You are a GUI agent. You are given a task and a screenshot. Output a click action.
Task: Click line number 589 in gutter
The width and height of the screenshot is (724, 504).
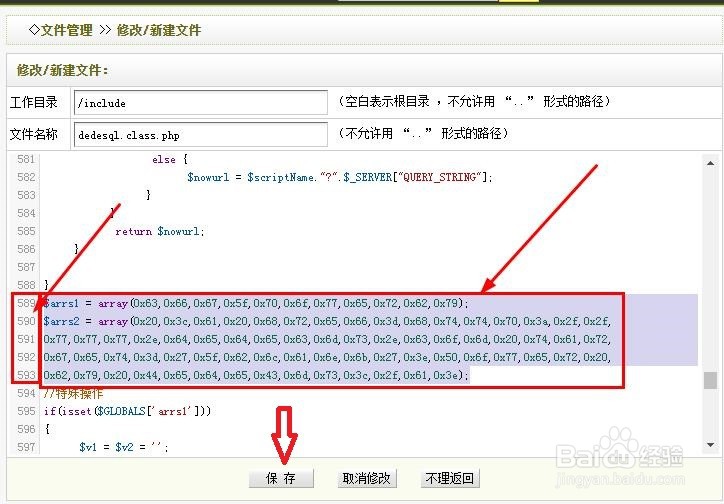click(x=26, y=303)
